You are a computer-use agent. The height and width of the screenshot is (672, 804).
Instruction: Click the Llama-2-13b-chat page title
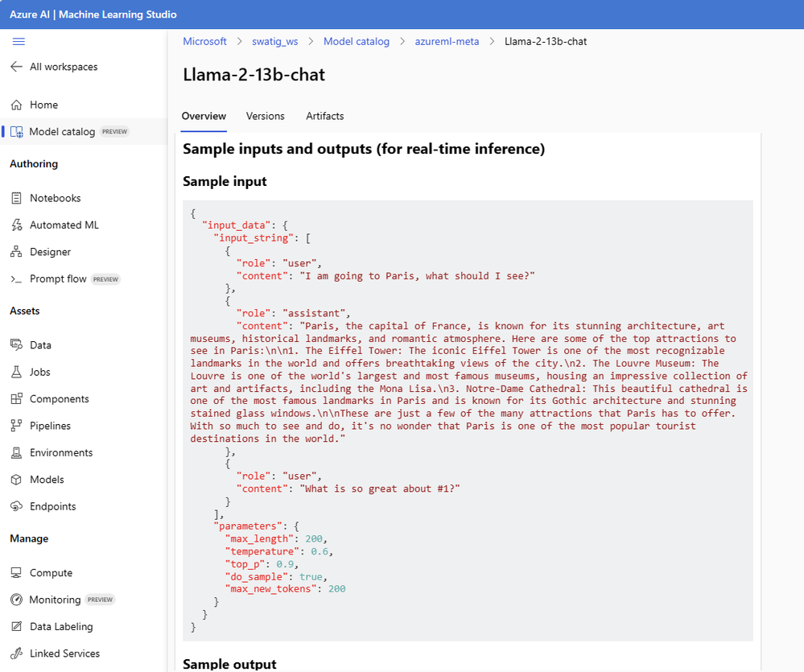click(254, 75)
